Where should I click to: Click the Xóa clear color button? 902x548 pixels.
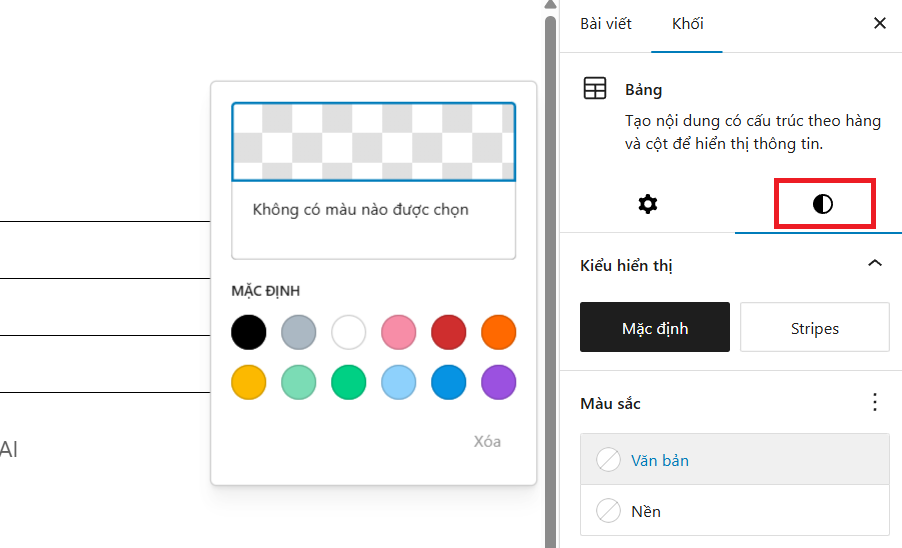click(x=487, y=441)
